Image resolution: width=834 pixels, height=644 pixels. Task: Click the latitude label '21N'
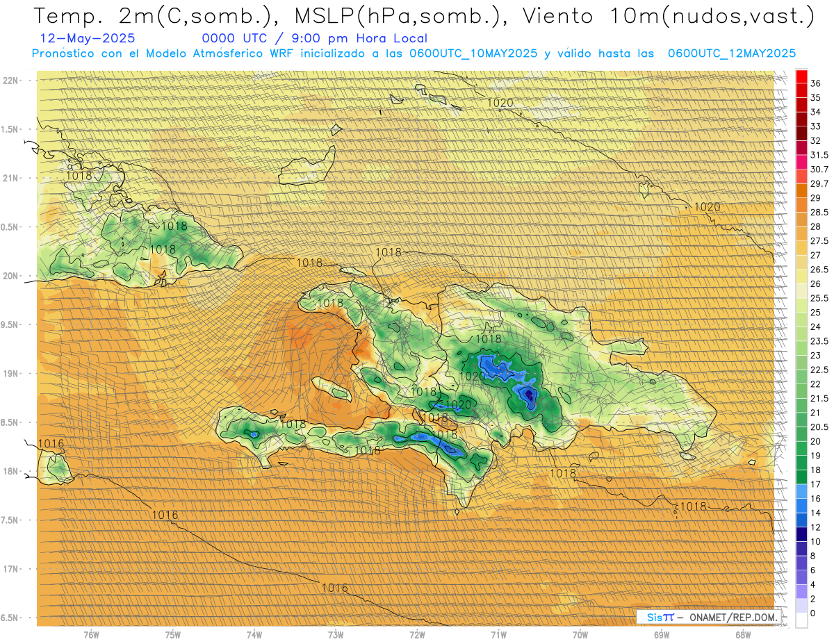[x=11, y=178]
